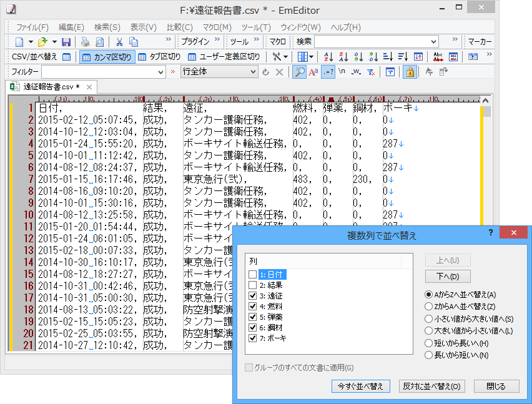Open the フィルター dropdown list

point(161,73)
